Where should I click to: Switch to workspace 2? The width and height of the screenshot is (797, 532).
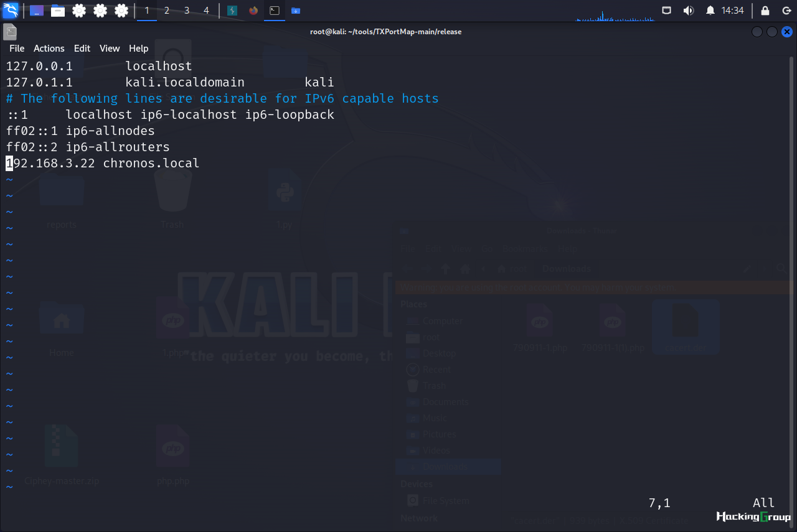pos(167,11)
